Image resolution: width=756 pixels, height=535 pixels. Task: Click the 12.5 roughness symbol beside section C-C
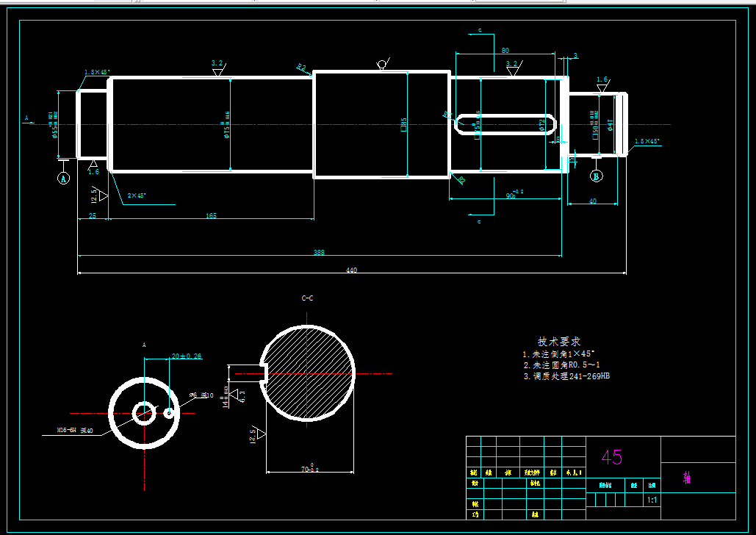257,434
